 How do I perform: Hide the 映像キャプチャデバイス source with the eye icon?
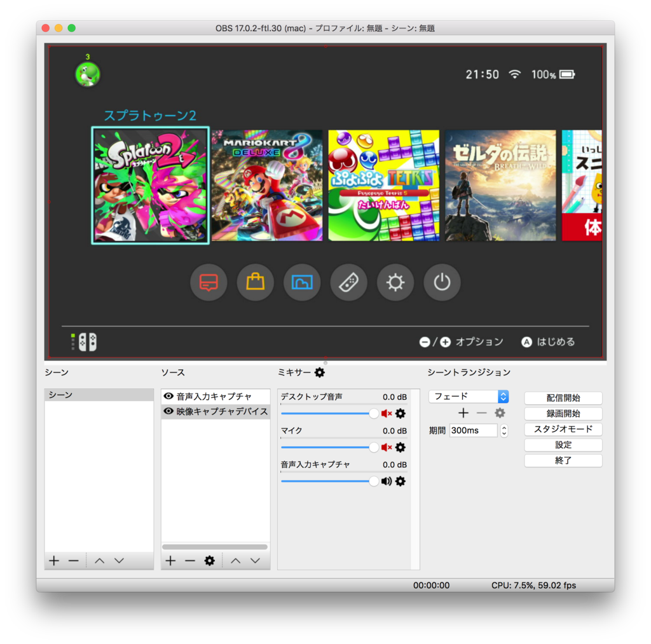168,411
